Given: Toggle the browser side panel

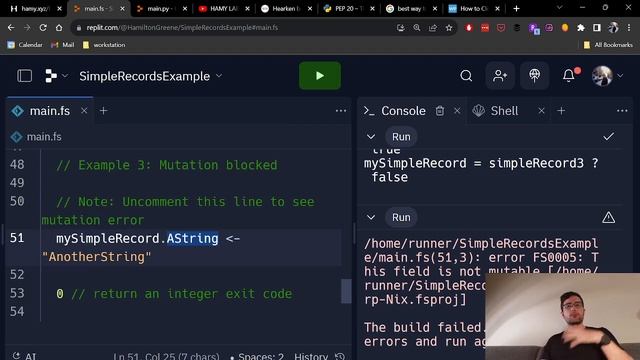Looking at the screenshot, I should click(x=597, y=28).
